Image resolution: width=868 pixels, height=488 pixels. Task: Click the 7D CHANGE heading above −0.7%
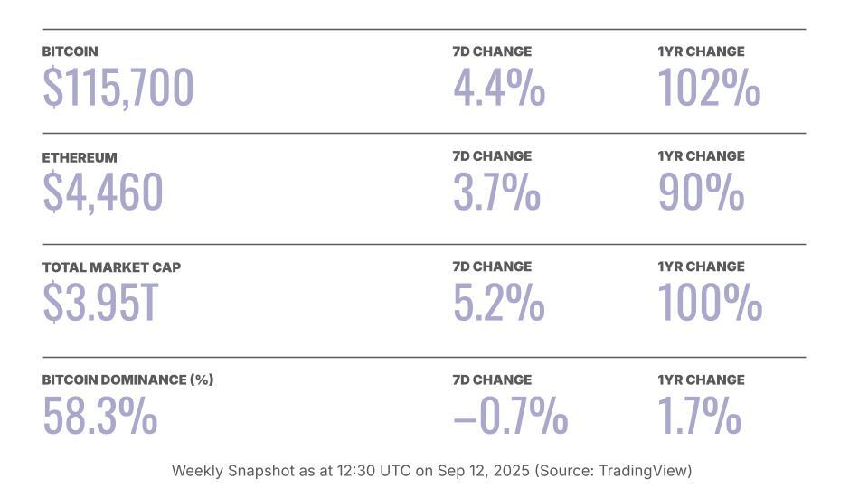click(492, 380)
